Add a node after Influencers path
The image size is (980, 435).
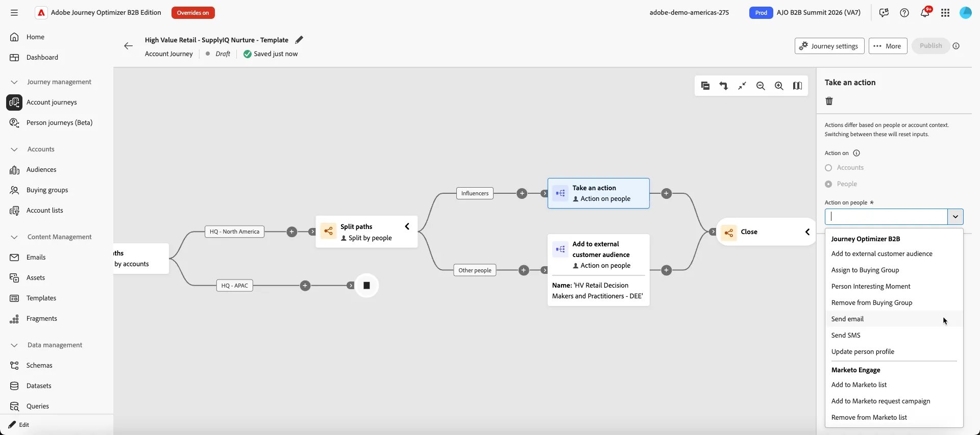(522, 193)
